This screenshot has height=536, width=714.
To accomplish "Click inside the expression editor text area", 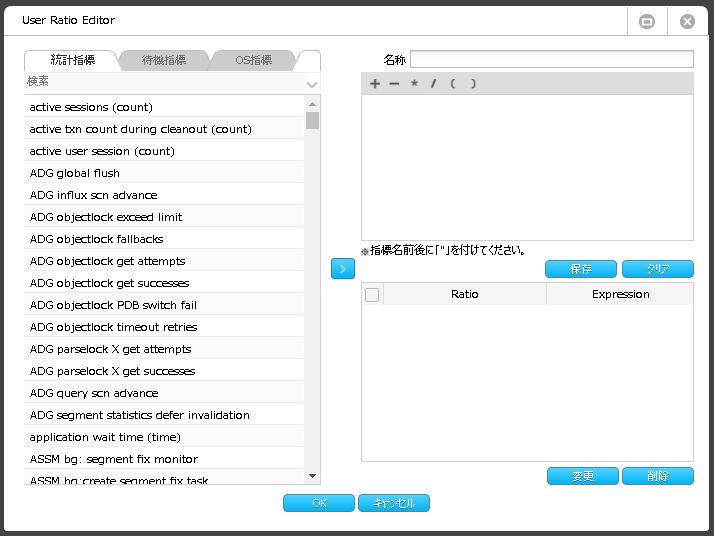I will coord(527,168).
